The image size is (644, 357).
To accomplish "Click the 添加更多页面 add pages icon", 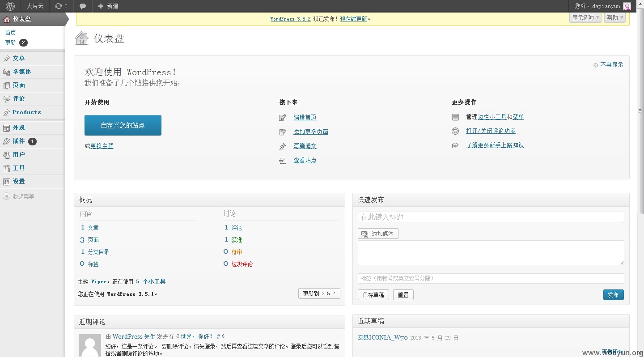I will coord(283,132).
